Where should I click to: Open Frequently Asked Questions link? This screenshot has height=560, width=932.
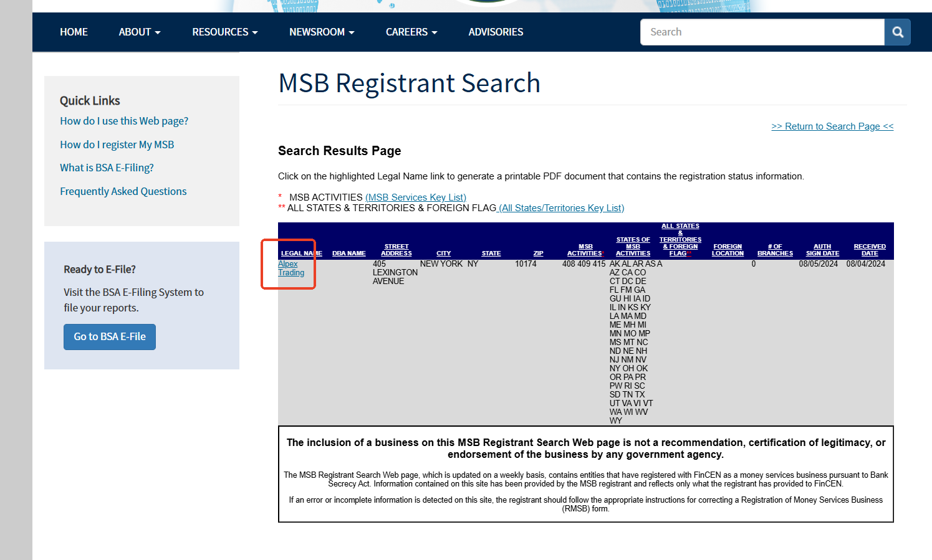pyautogui.click(x=123, y=191)
